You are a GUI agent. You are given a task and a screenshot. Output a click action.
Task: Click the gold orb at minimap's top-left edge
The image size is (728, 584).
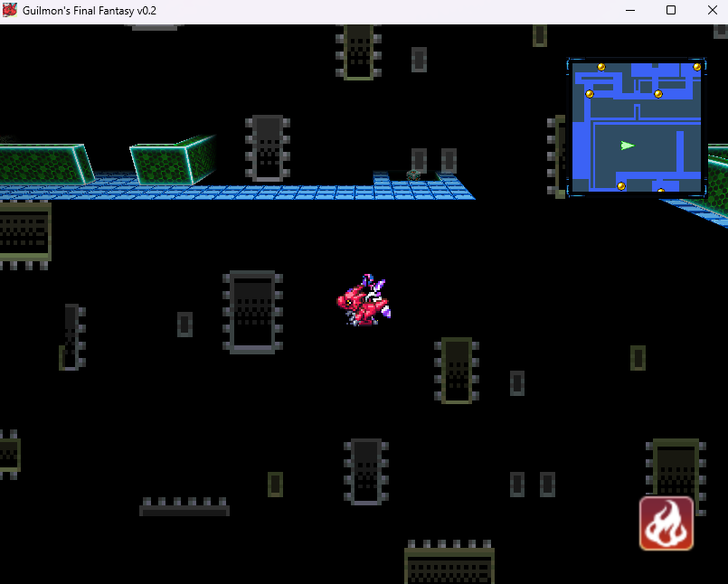point(601,67)
